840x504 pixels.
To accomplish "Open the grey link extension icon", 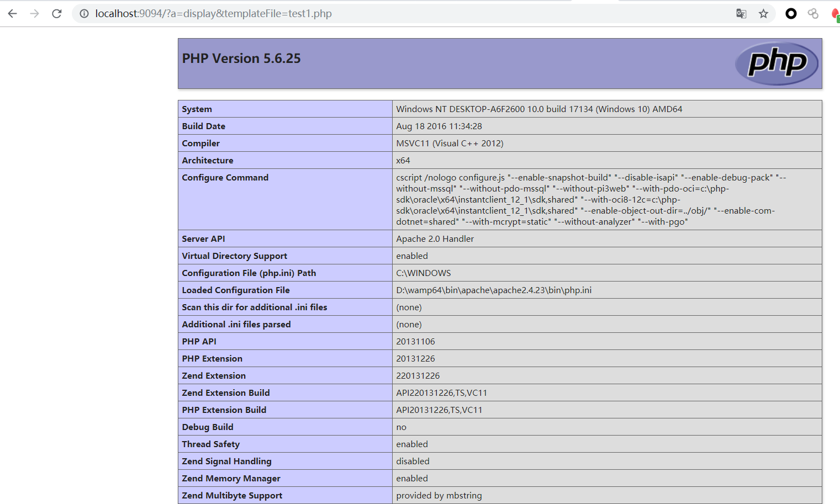I will pos(813,14).
